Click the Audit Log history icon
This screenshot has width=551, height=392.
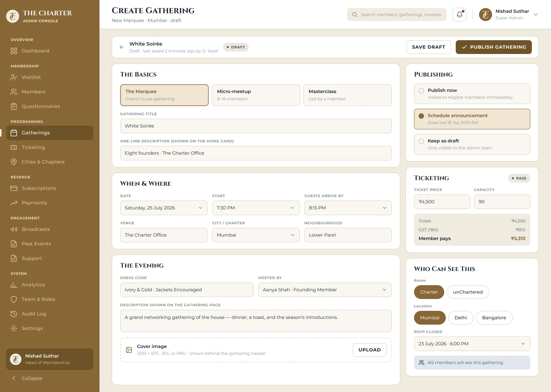click(14, 314)
